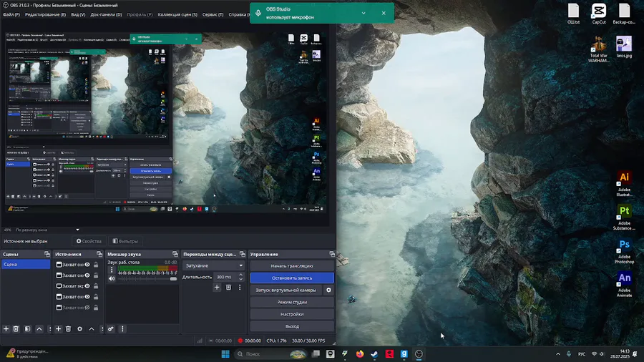Click the Длительность 300 ms field
644x362 pixels.
pyautogui.click(x=225, y=277)
